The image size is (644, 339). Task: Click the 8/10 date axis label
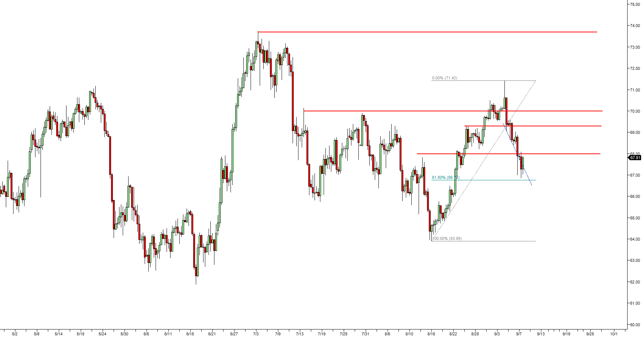(x=409, y=334)
